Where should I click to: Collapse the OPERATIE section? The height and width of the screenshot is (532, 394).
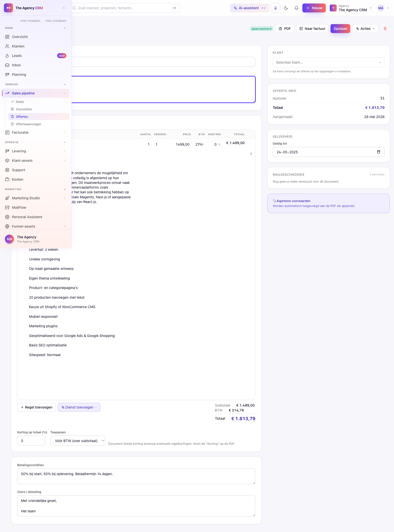click(65, 142)
